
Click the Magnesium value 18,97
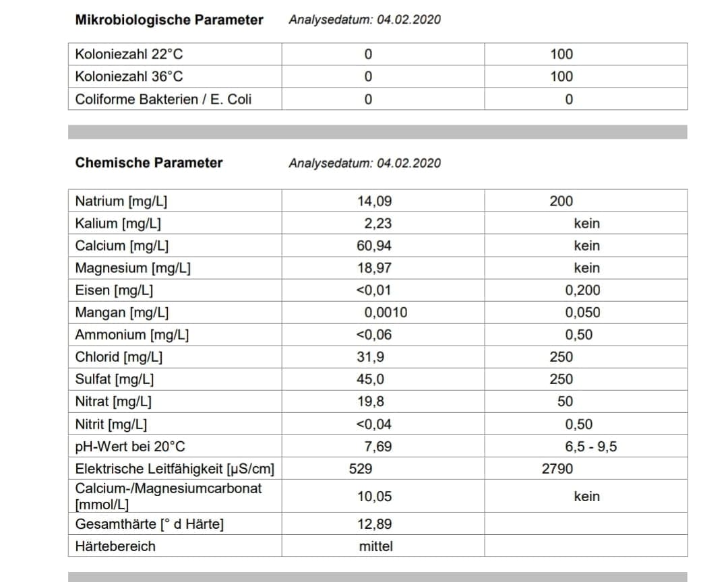(x=374, y=268)
